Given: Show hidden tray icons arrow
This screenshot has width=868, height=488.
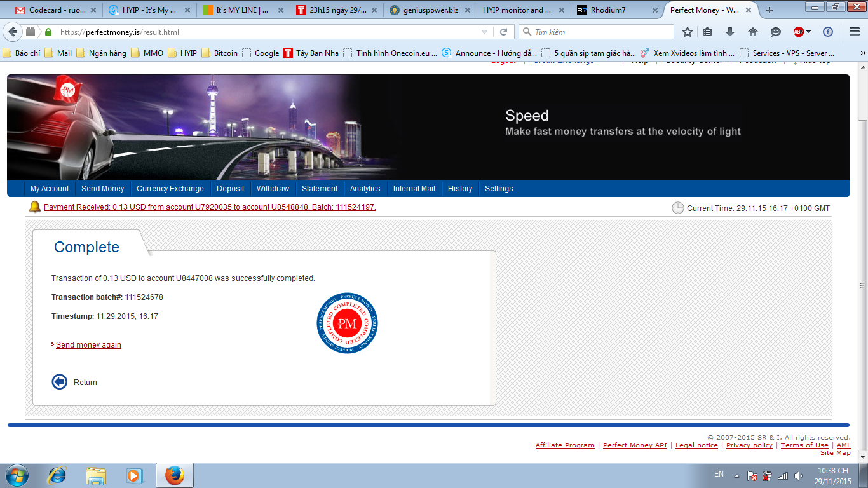Looking at the screenshot, I should (x=736, y=475).
